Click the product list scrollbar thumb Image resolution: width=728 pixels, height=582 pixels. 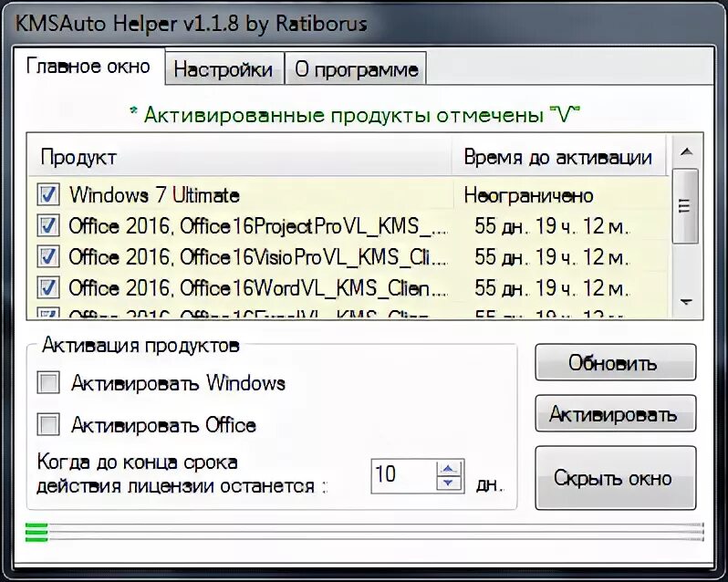click(685, 205)
